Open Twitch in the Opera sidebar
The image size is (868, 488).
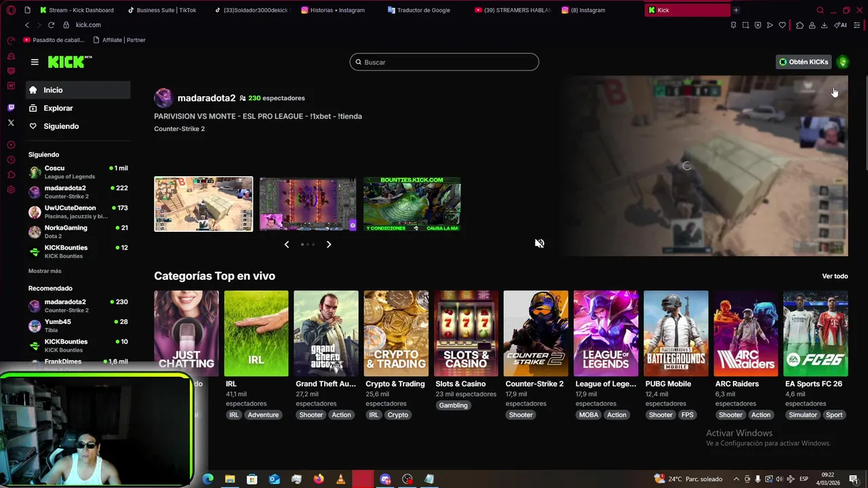click(11, 108)
